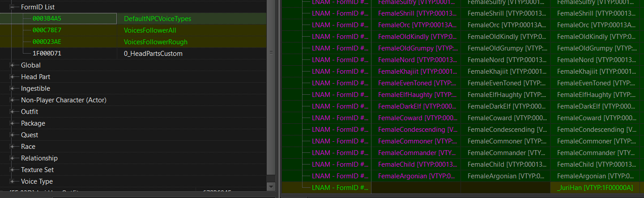Select record 1F000D71 in the tree
Screen dimensions: 644x198
[x=47, y=54]
